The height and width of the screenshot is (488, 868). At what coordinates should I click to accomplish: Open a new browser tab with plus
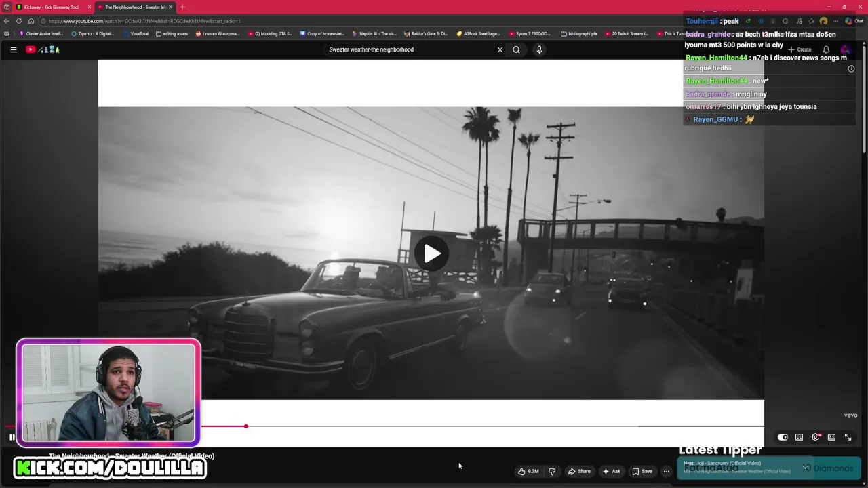[x=182, y=7]
